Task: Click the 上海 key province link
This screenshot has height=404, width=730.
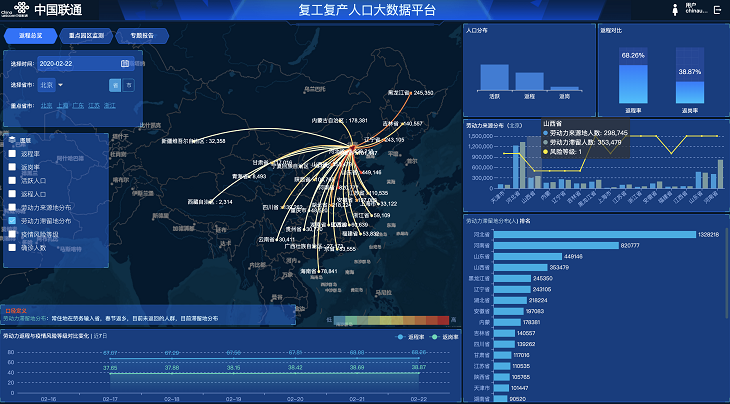Action: coord(62,106)
